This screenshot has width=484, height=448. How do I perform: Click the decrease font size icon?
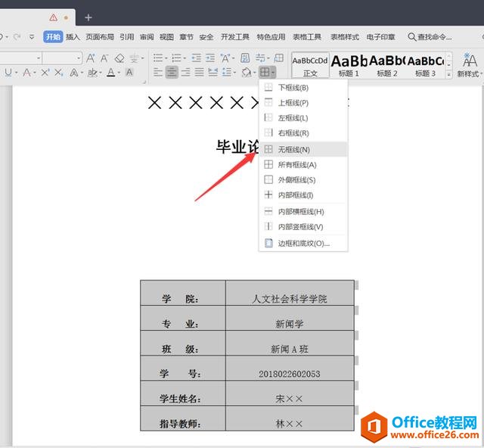(x=104, y=58)
